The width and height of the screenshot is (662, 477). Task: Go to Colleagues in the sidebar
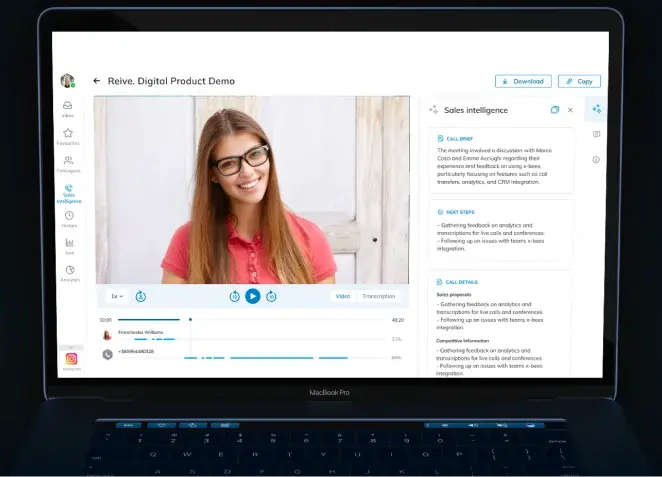pyautogui.click(x=68, y=162)
